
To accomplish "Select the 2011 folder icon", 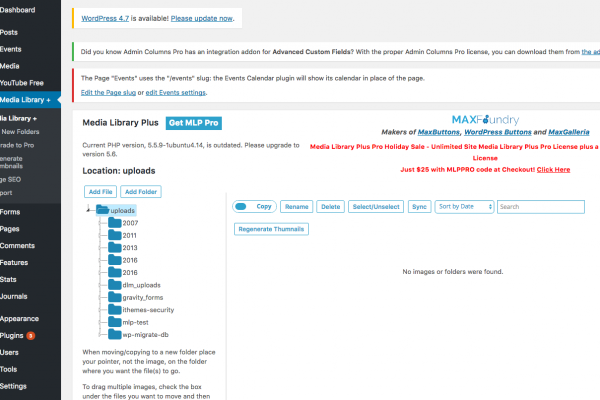I will point(115,235).
